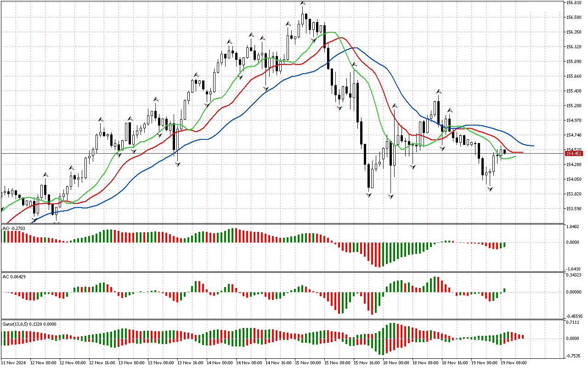Viewport: 588px width, 368px height.
Task: Click the 156.810 price axis label
Action: (575, 3)
